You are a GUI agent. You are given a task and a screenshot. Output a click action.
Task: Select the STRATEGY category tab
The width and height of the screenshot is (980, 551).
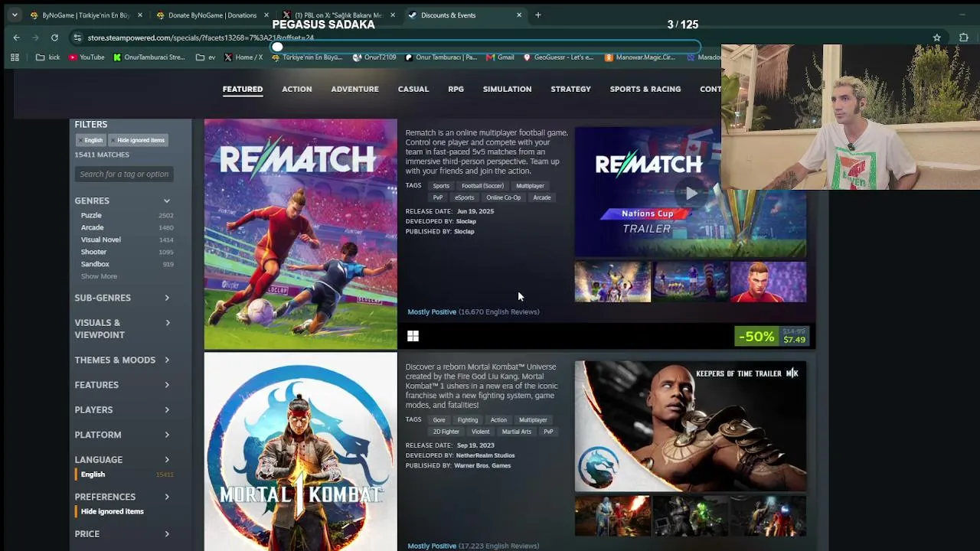point(571,90)
